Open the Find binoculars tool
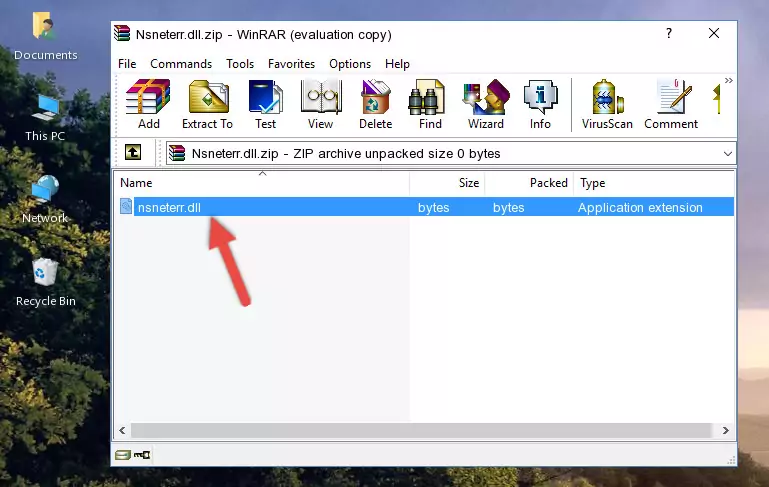Screen dimensions: 769x487 [x=430, y=104]
